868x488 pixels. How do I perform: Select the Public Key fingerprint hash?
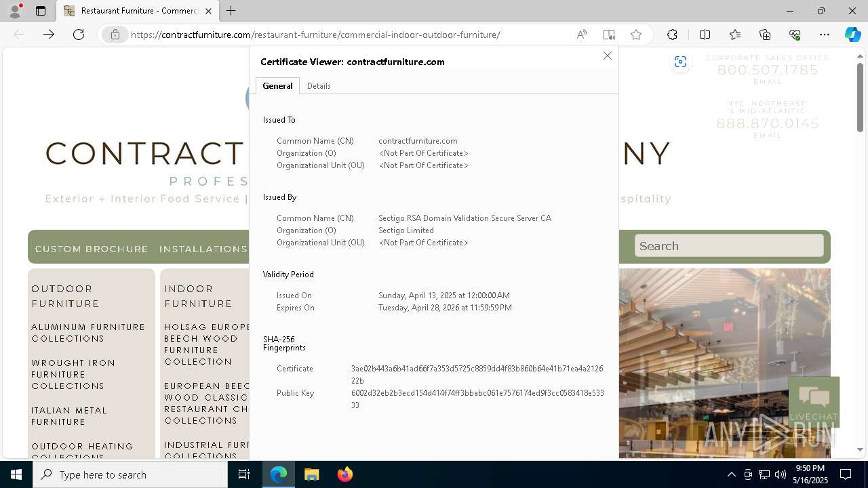pos(477,399)
